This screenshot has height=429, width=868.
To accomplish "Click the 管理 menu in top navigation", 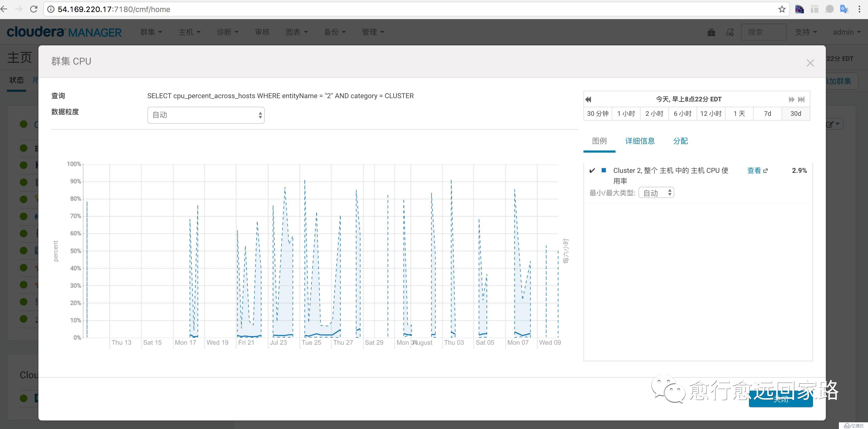I will (x=372, y=32).
